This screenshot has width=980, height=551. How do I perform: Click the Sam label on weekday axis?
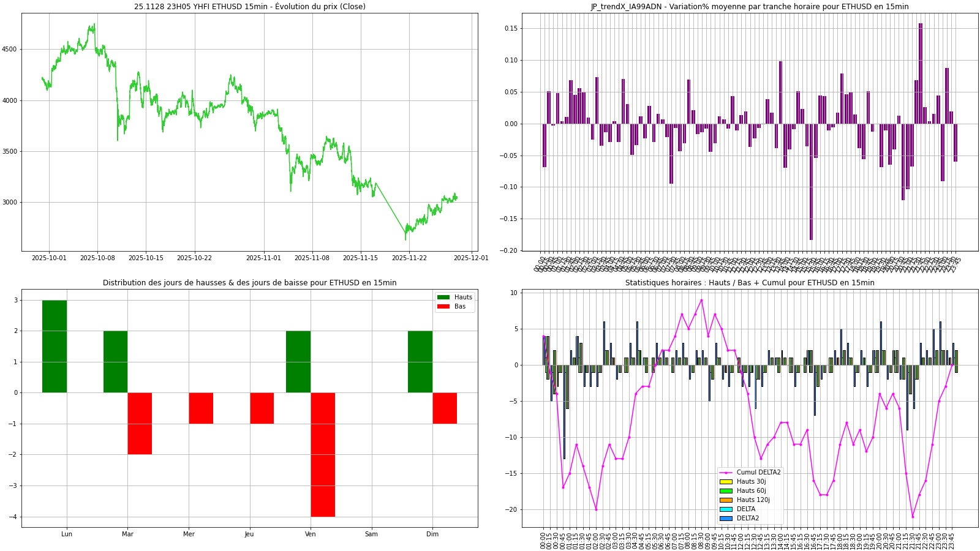pyautogui.click(x=371, y=534)
